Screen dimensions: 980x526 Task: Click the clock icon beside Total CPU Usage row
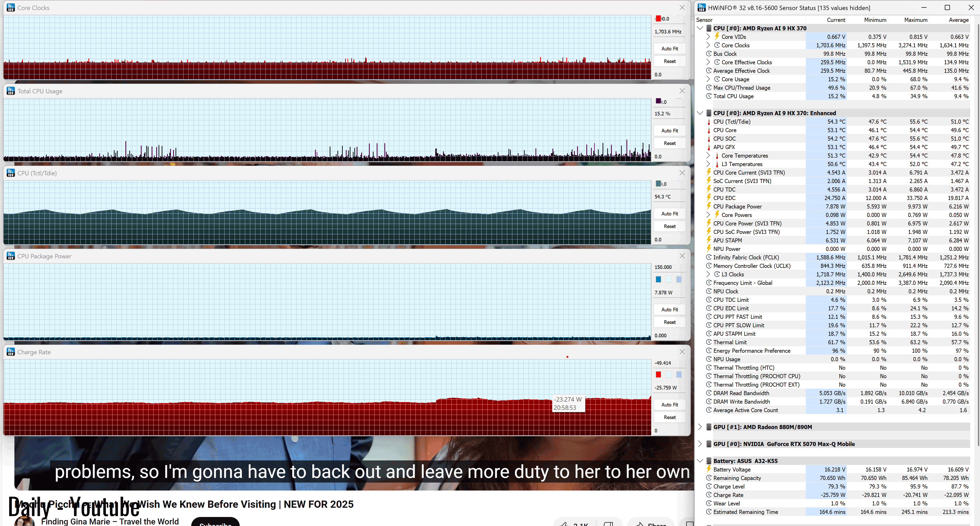point(709,96)
